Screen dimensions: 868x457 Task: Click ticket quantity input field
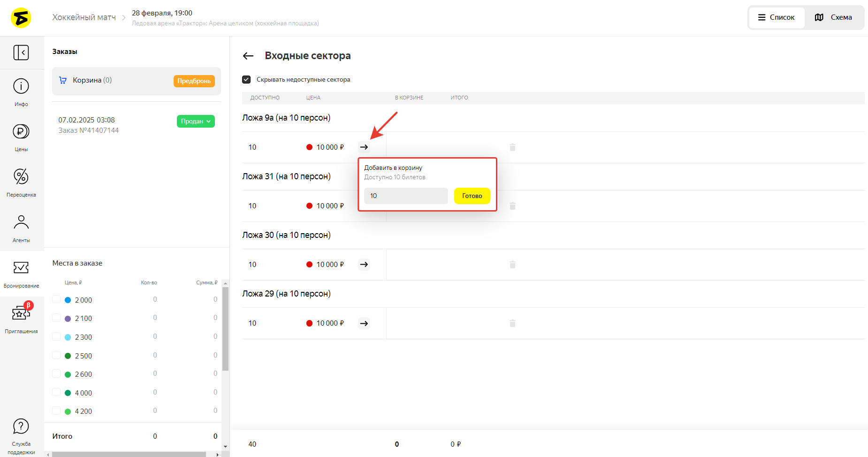tap(405, 196)
